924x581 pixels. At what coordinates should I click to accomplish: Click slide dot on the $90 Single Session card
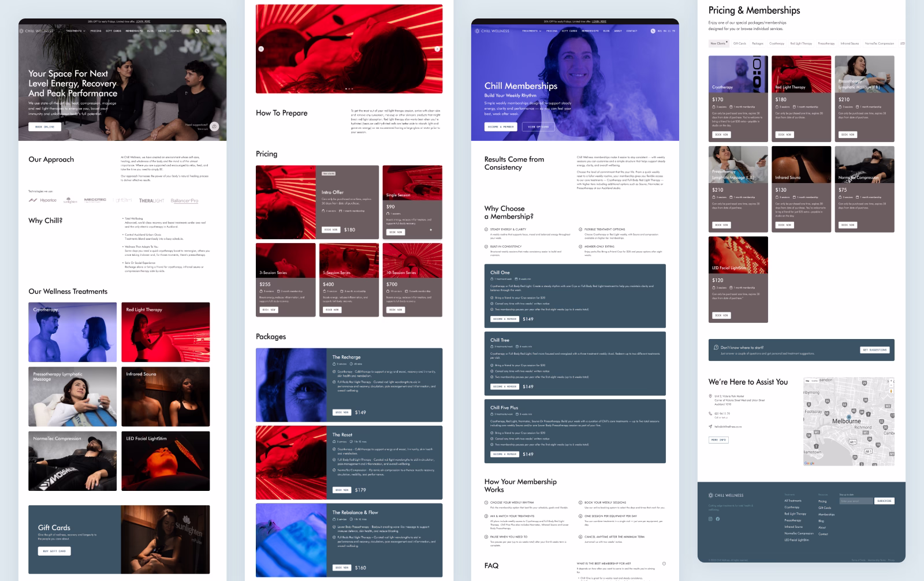coord(431,230)
